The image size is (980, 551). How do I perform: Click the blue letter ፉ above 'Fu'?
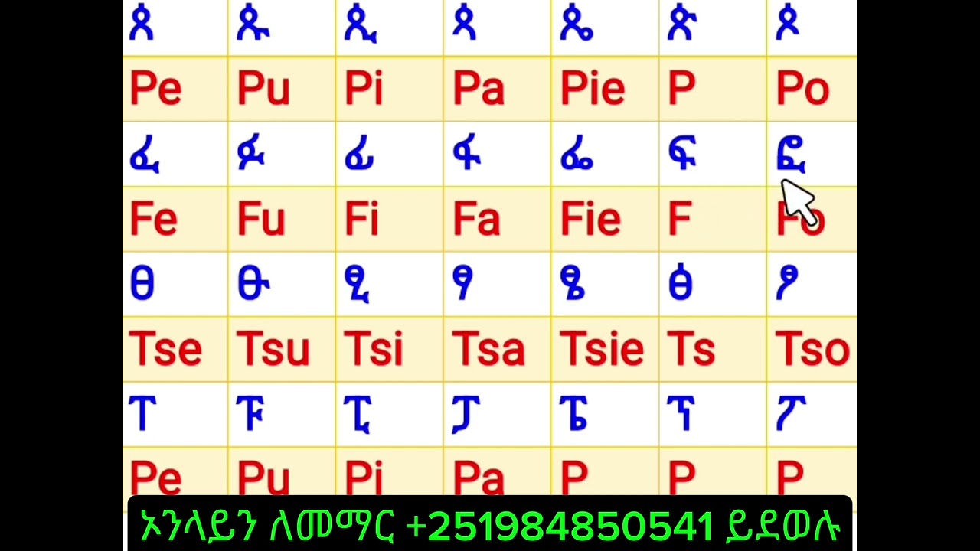[252, 152]
